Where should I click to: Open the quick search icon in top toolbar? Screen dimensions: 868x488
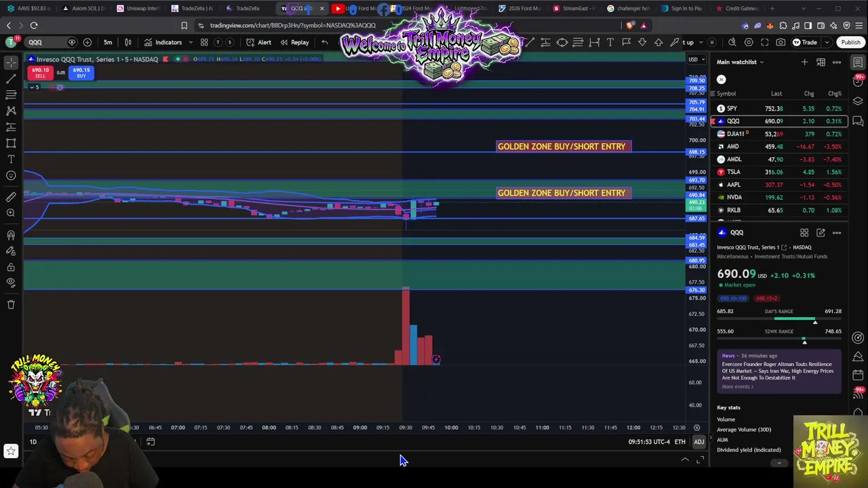(732, 42)
